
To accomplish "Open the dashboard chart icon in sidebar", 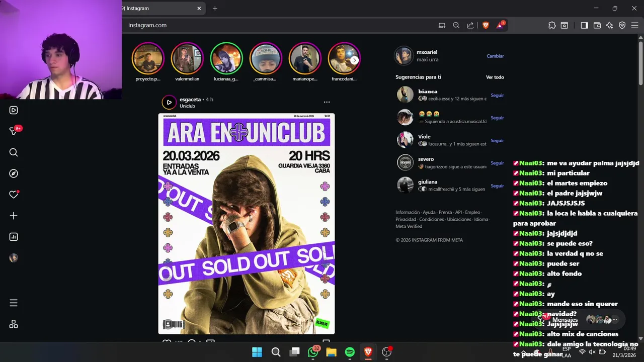I will (14, 237).
